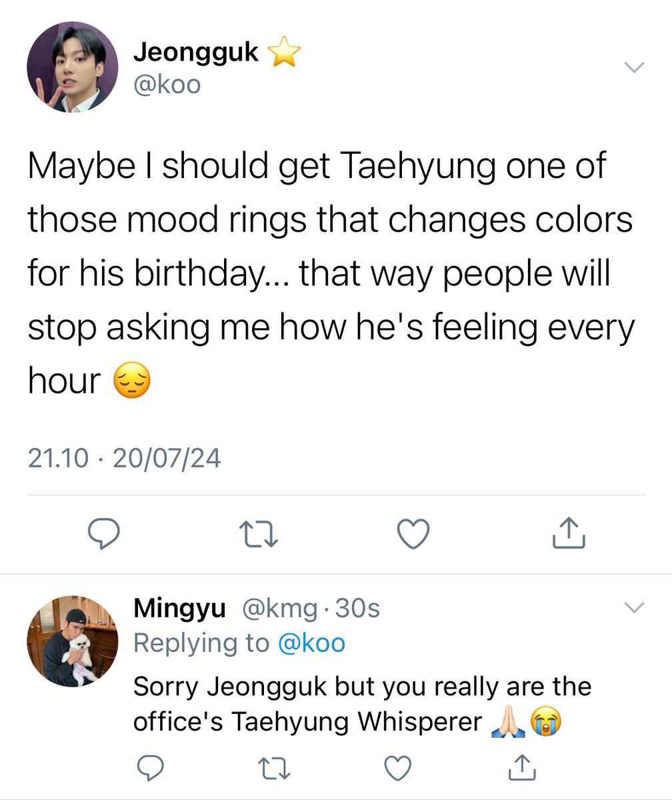Screen dimensions: 672x800
Task: Like Mingyu's reply
Action: 398,768
